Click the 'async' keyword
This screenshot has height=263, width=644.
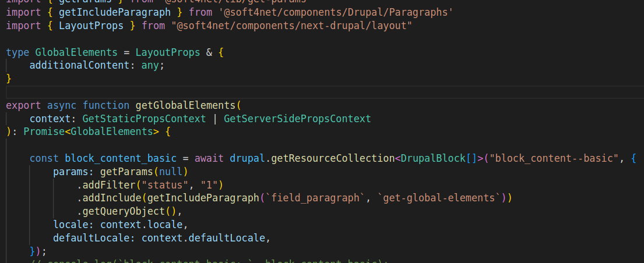(x=62, y=105)
